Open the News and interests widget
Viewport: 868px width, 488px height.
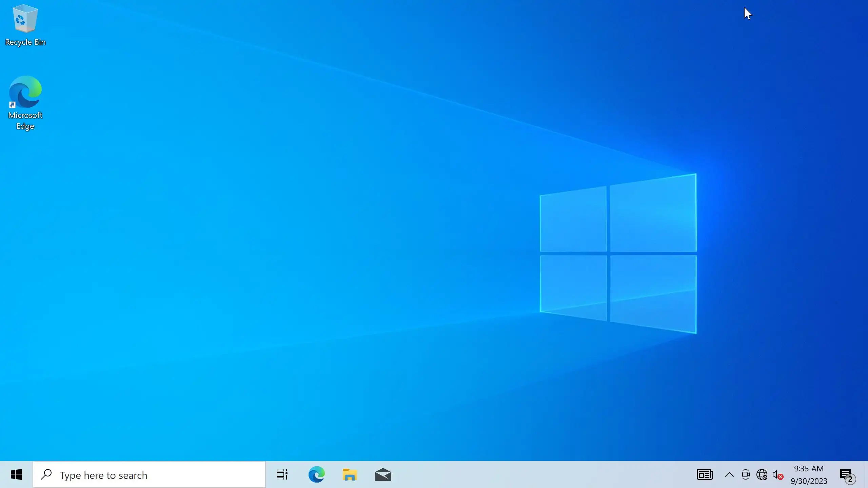point(705,475)
